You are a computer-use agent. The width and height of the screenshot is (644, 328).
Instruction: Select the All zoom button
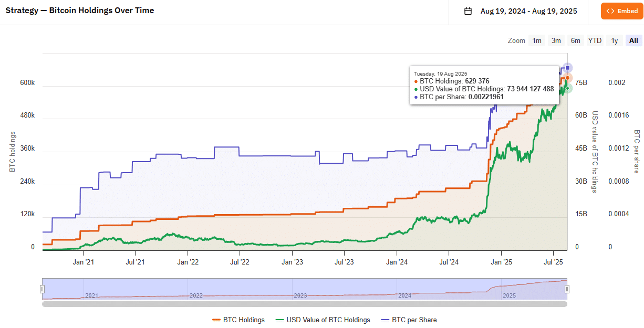click(x=633, y=40)
